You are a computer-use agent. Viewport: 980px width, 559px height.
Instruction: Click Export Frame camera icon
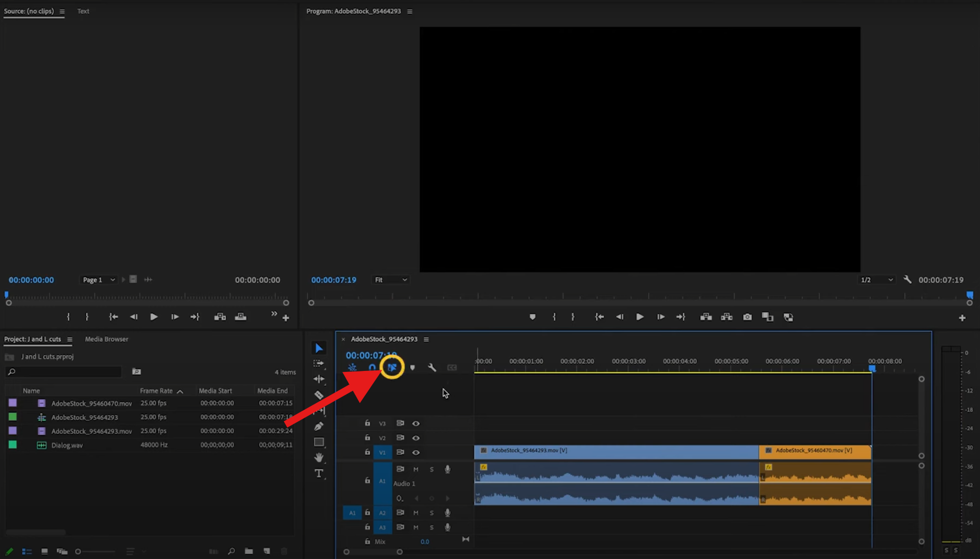click(747, 317)
